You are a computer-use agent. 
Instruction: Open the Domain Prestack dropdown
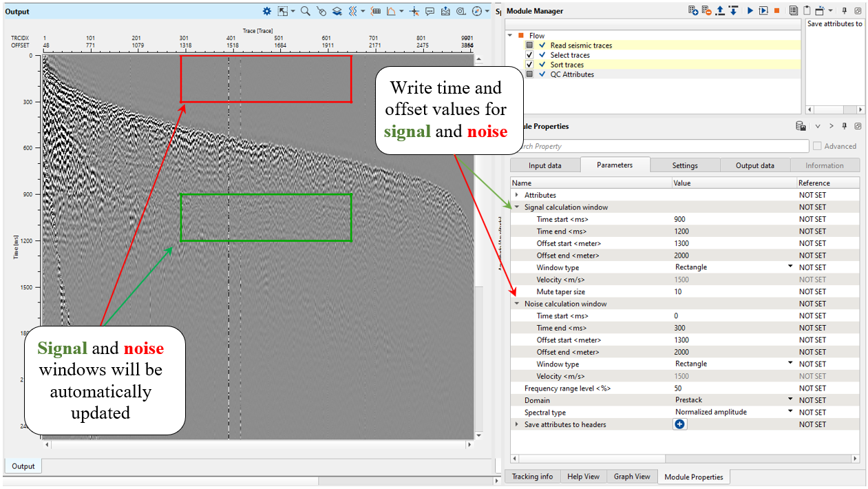(x=790, y=399)
